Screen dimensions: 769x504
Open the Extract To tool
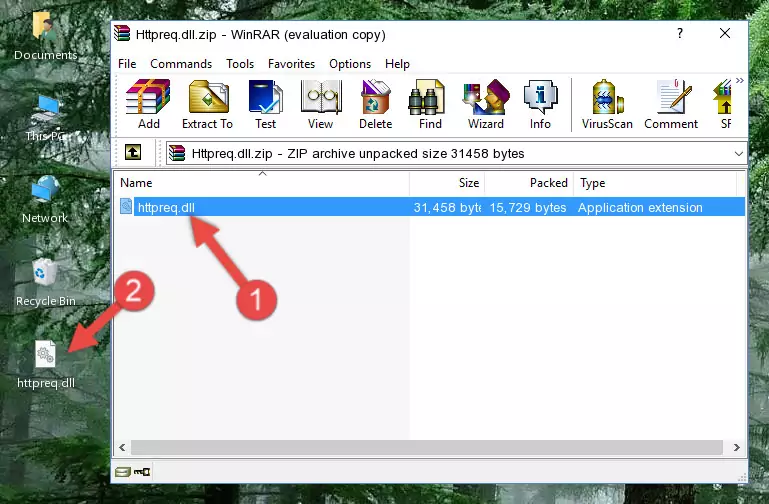pyautogui.click(x=207, y=104)
